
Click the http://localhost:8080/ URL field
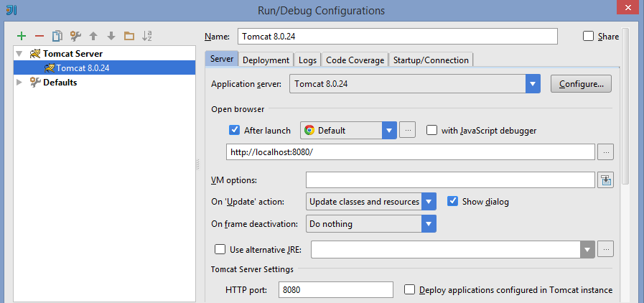[x=411, y=152]
